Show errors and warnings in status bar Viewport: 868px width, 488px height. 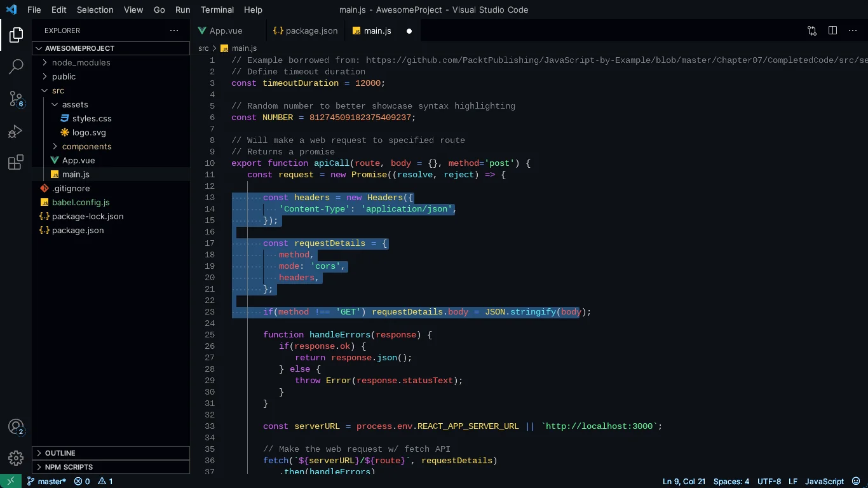[x=93, y=481]
